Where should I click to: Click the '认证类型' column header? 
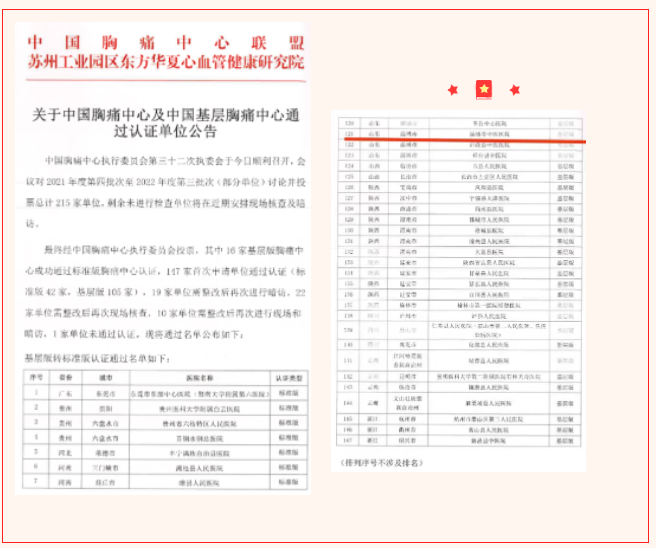click(x=289, y=378)
